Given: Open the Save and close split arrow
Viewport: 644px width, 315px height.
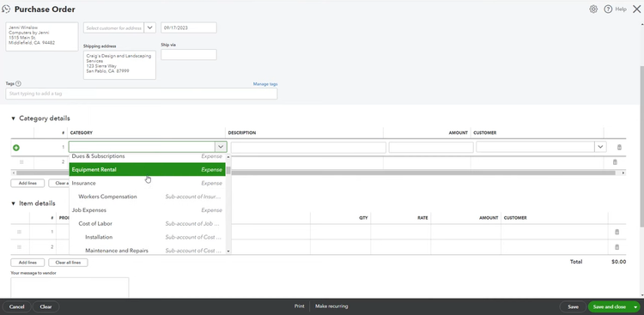Looking at the screenshot, I should [635, 306].
